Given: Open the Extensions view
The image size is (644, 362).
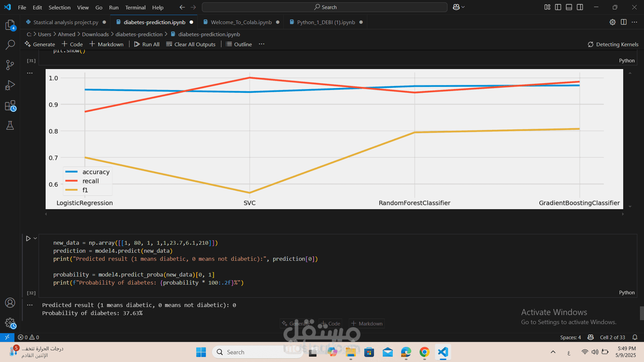Looking at the screenshot, I should click(10, 106).
